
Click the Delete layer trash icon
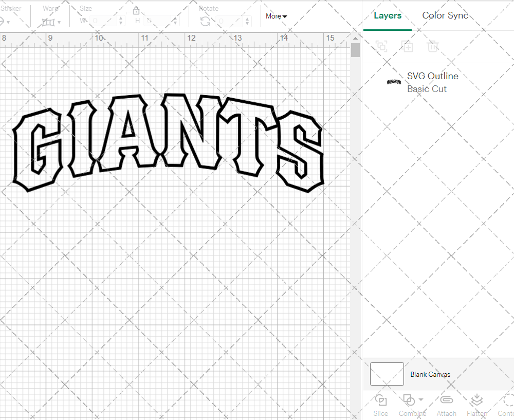[433, 46]
